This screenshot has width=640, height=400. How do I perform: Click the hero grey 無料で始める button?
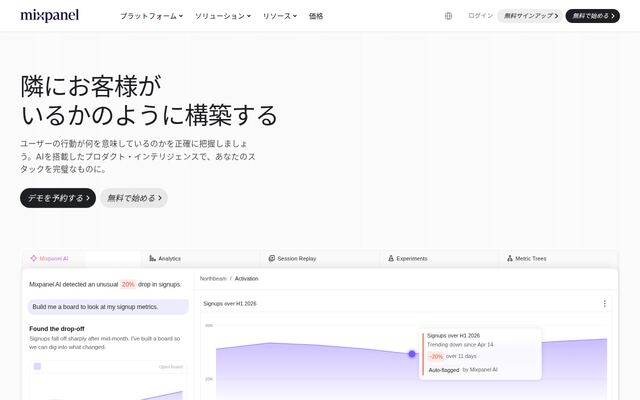click(134, 198)
